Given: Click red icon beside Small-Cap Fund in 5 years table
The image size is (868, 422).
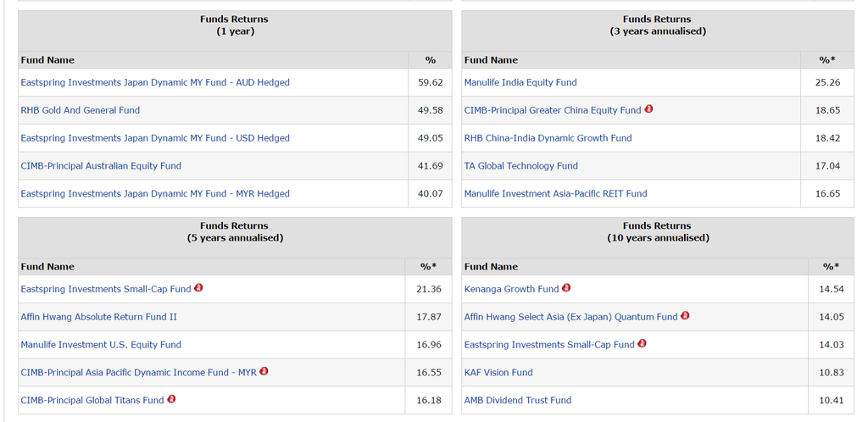Looking at the screenshot, I should point(198,288).
